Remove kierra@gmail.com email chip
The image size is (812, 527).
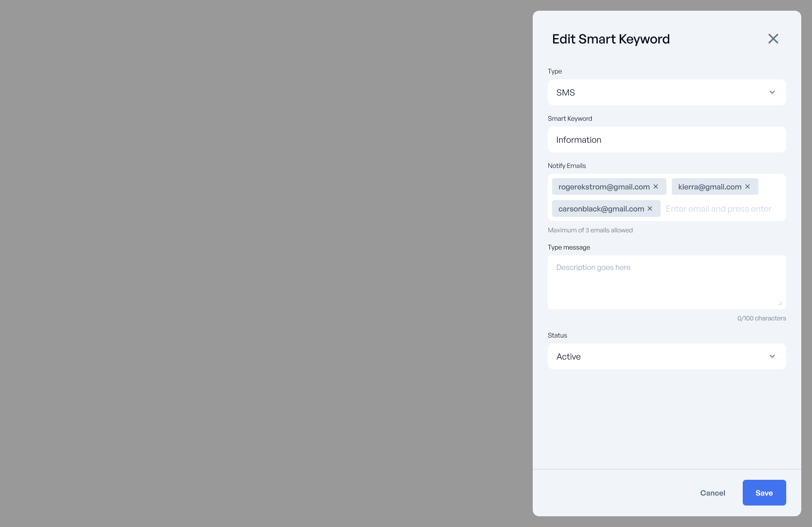click(748, 187)
